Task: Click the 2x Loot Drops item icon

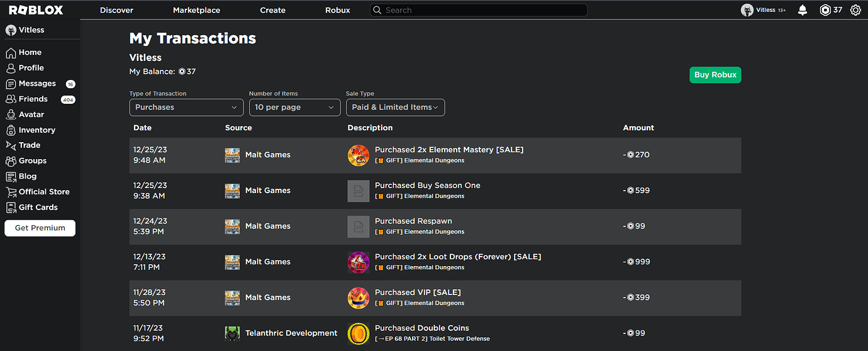Action: pos(359,262)
